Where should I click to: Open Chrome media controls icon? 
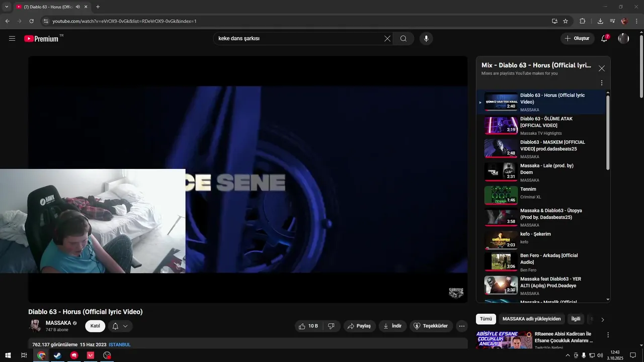612,21
